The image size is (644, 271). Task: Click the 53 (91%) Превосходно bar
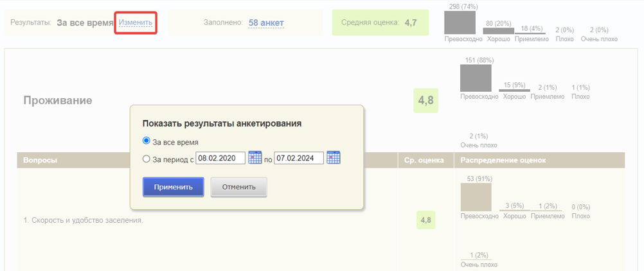476,197
